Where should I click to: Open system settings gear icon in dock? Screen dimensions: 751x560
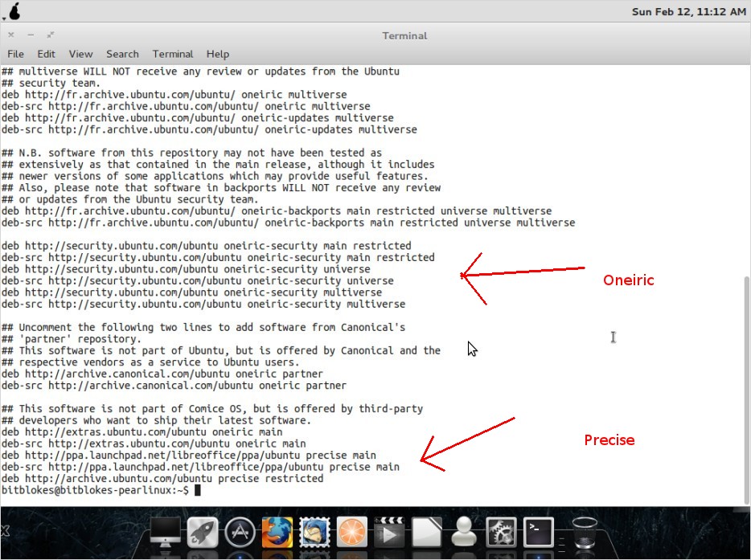[x=501, y=532]
